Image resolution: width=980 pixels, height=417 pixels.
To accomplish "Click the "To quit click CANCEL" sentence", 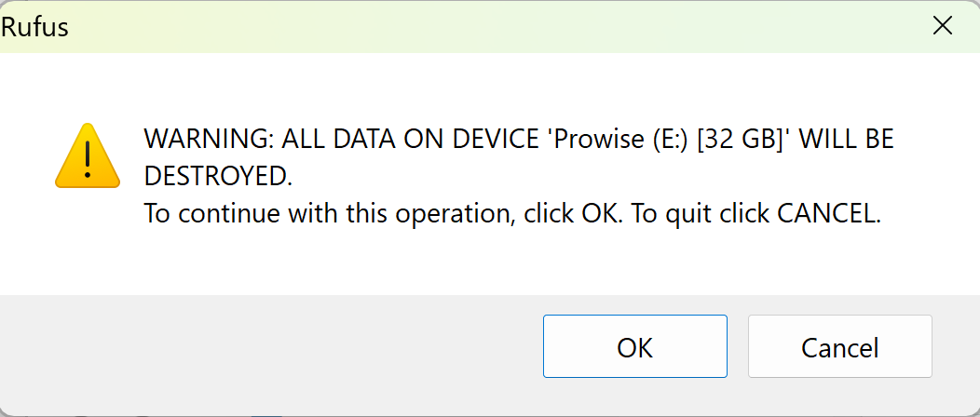I will pos(755,214).
